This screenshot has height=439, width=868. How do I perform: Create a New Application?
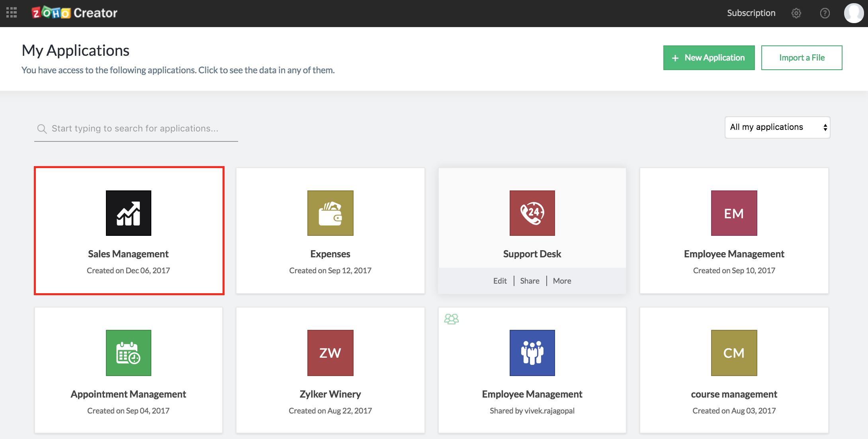coord(709,58)
